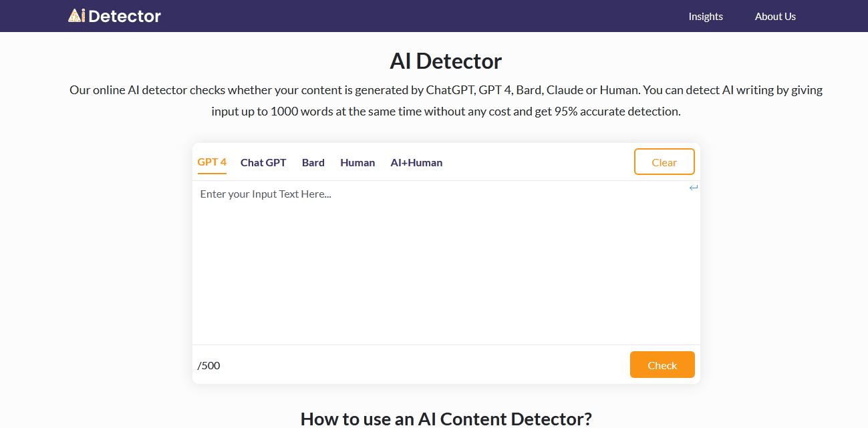This screenshot has height=428, width=868.
Task: Open the Insights page
Action: point(706,16)
